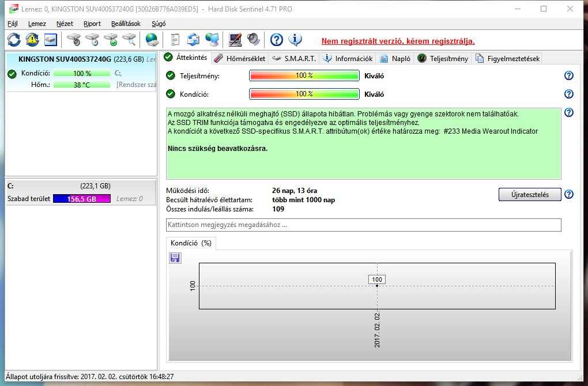Click the disk test with stethoscope icon
The height and width of the screenshot is (386, 588).
tap(74, 39)
